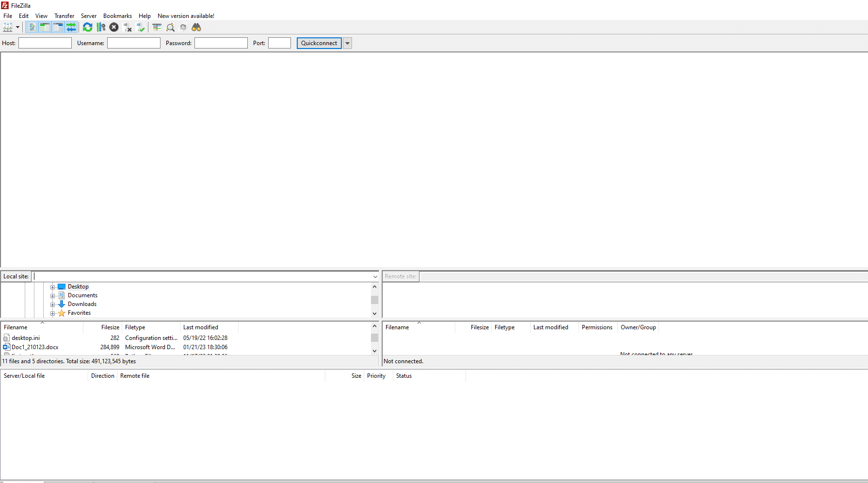The height and width of the screenshot is (483, 868).
Task: Click the Status queue column header
Action: 429,376
